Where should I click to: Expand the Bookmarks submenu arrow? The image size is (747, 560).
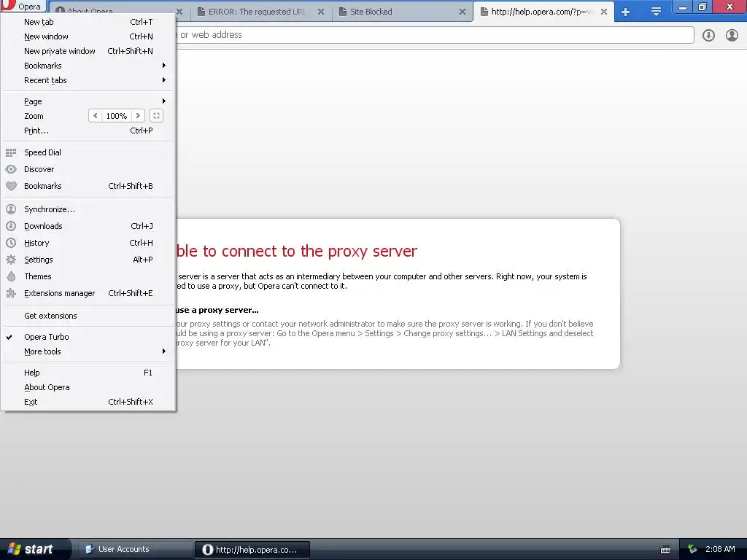click(163, 65)
